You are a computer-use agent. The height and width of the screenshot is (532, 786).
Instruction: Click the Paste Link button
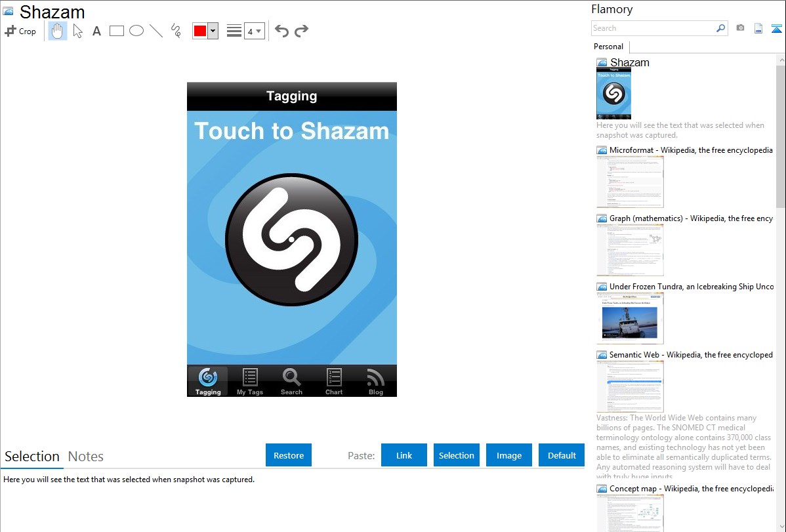(x=404, y=455)
